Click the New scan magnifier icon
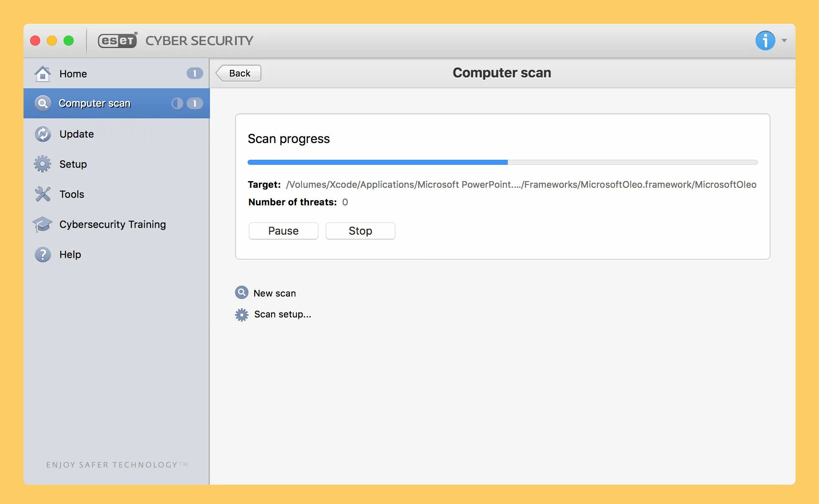 click(x=242, y=292)
